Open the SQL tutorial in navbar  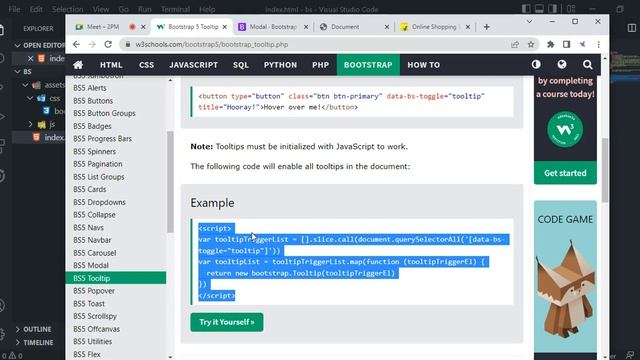point(241,65)
